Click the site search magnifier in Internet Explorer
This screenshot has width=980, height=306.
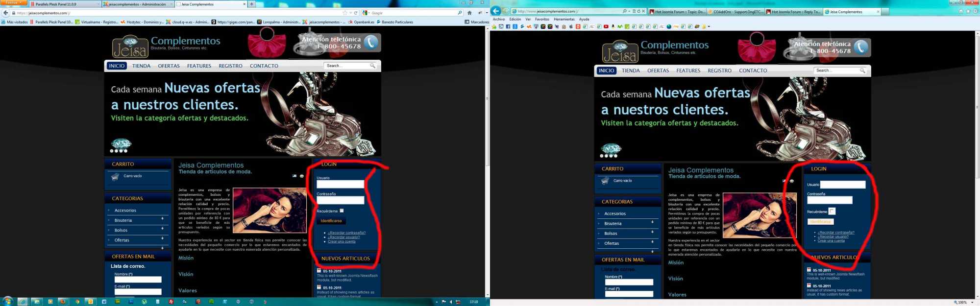[862, 71]
